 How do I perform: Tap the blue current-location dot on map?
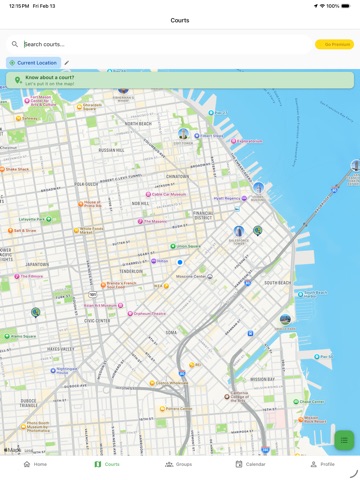tap(180, 262)
